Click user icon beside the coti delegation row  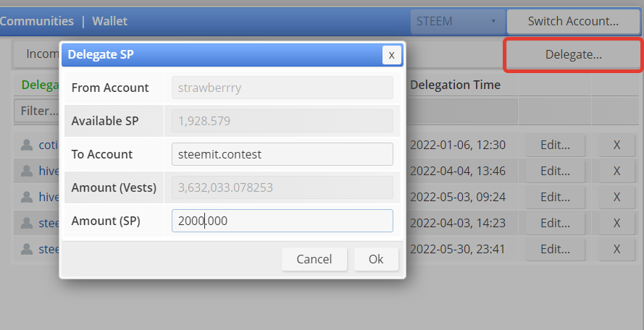[28, 145]
